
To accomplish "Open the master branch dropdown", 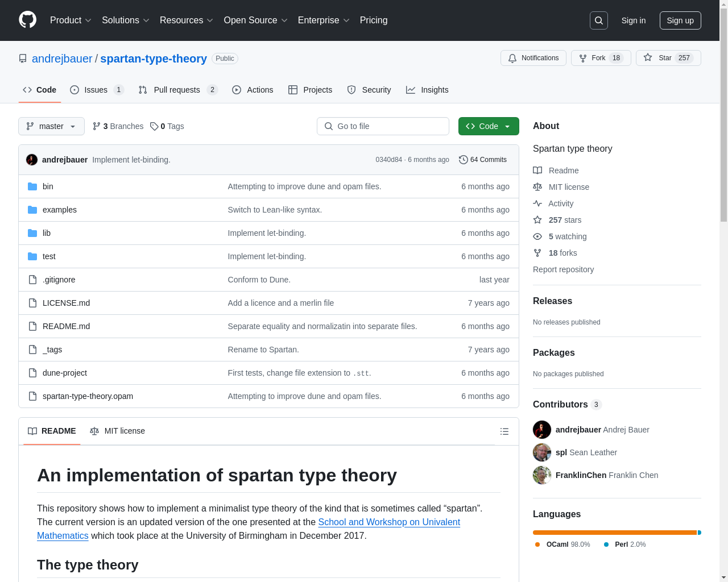I will tap(51, 126).
